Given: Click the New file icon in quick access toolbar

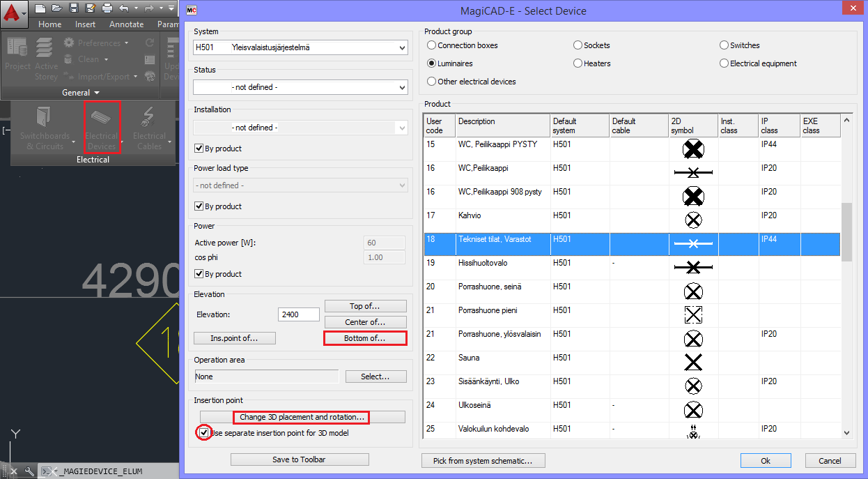Looking at the screenshot, I should pos(40,8).
